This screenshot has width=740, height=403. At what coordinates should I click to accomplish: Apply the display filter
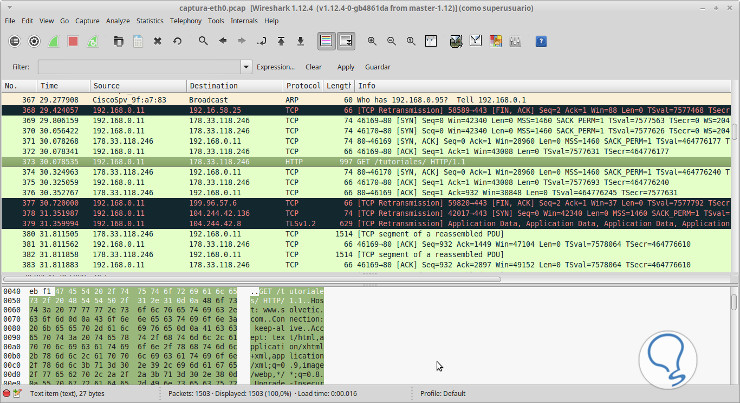(345, 67)
